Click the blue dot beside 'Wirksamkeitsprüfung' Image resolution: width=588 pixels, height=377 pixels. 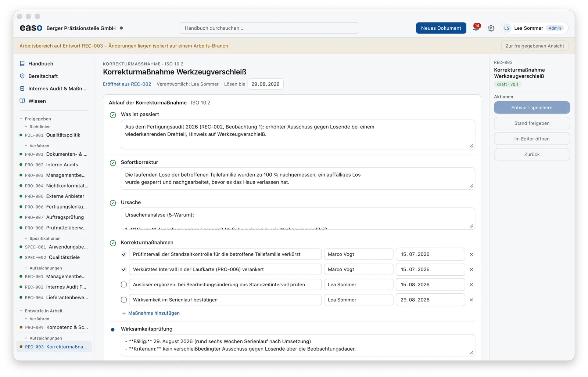click(x=113, y=330)
